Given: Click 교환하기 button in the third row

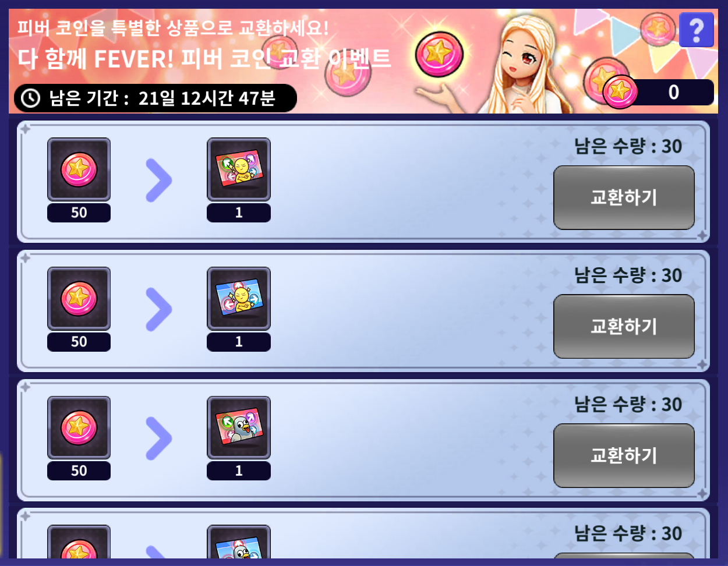Looking at the screenshot, I should (624, 455).
